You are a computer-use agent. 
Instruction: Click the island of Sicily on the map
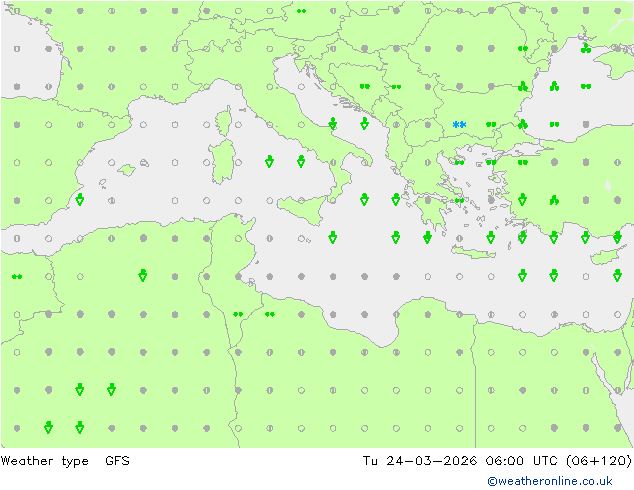click(303, 208)
